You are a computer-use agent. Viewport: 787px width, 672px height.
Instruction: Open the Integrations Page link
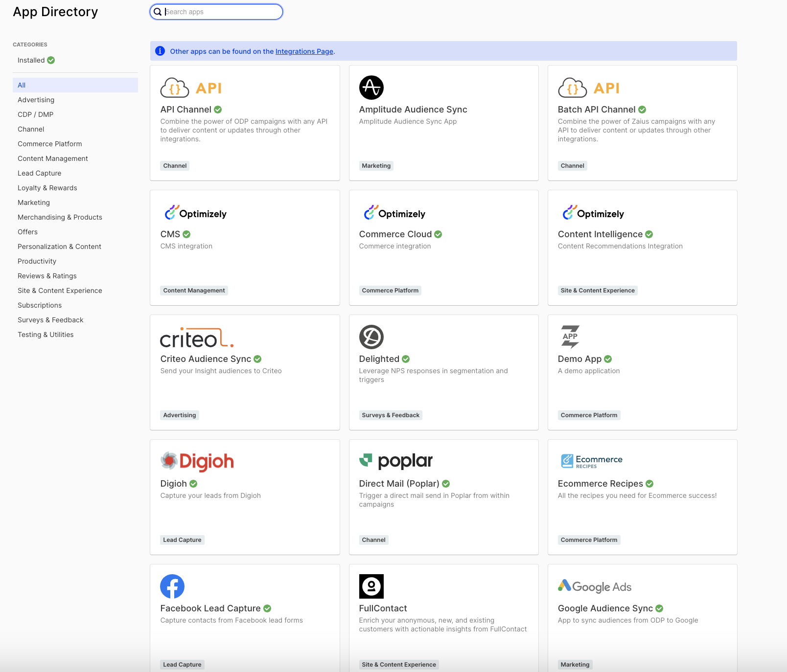[304, 51]
